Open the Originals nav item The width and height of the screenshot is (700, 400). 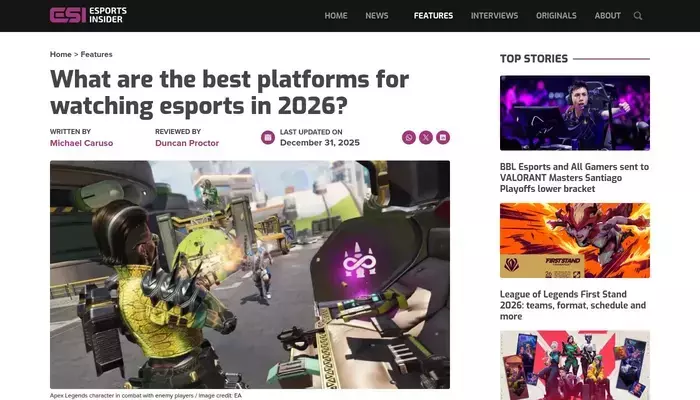(x=556, y=16)
